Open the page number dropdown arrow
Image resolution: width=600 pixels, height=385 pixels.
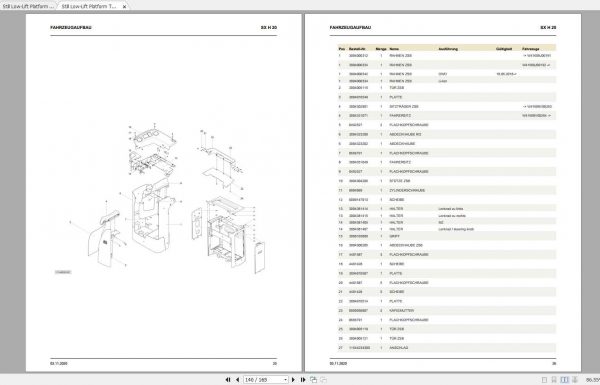285,380
